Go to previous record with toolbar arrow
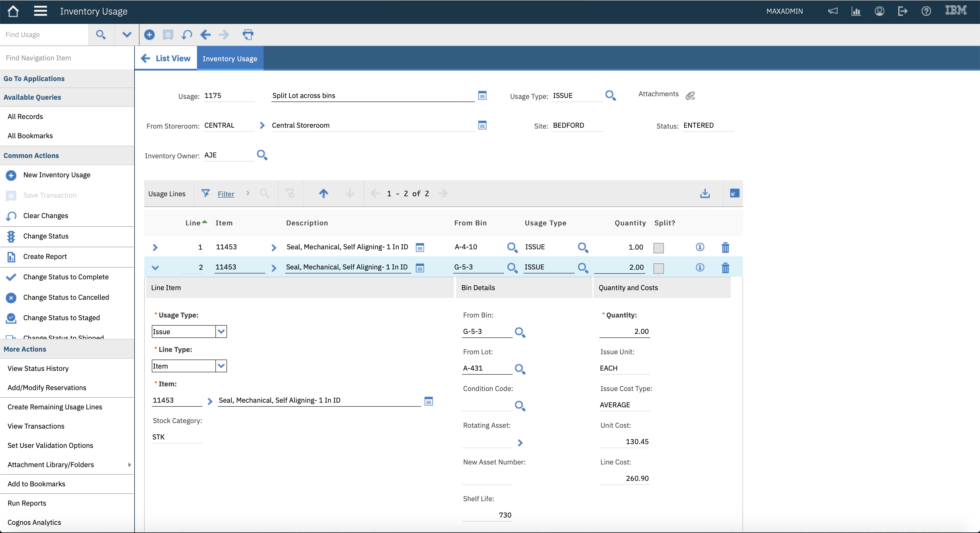Screen dimensions: 980x533 click(x=205, y=35)
